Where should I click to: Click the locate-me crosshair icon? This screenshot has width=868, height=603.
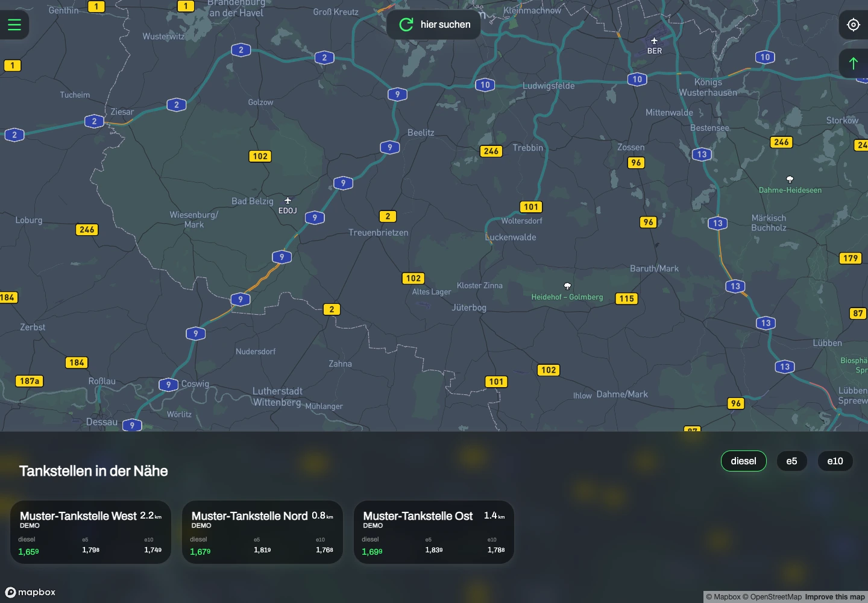[854, 25]
